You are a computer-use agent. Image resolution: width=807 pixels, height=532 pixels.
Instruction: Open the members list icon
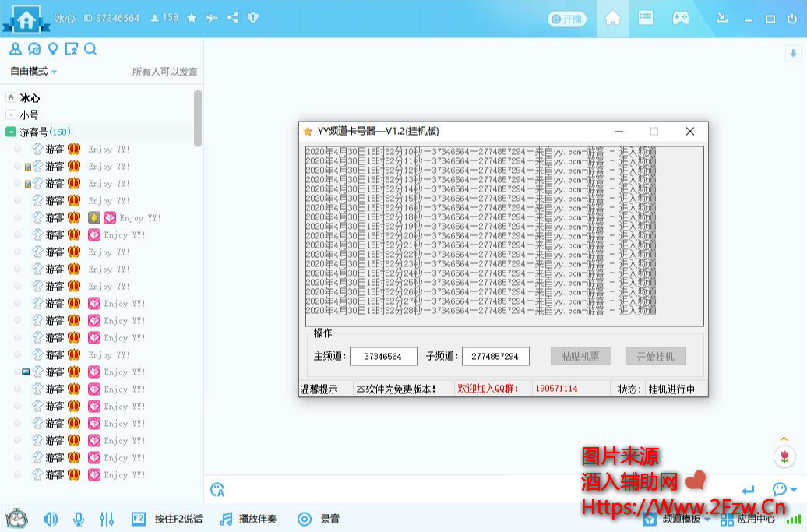pyautogui.click(x=16, y=49)
